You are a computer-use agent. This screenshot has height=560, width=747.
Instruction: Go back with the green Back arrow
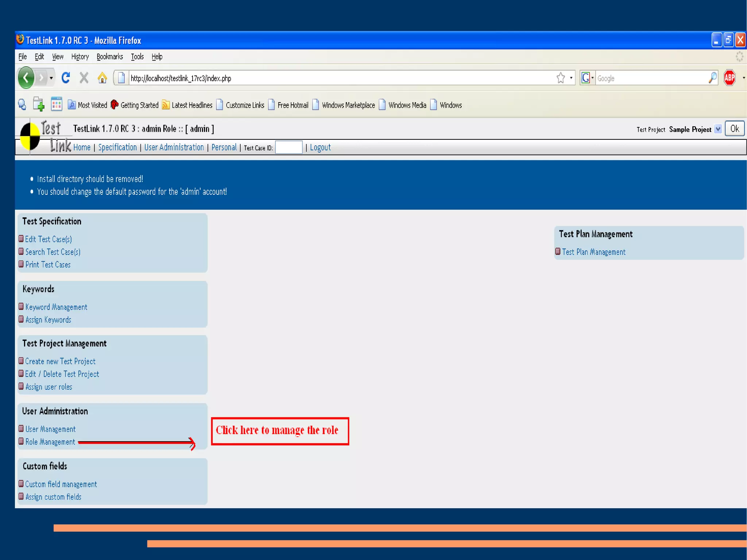pyautogui.click(x=26, y=78)
